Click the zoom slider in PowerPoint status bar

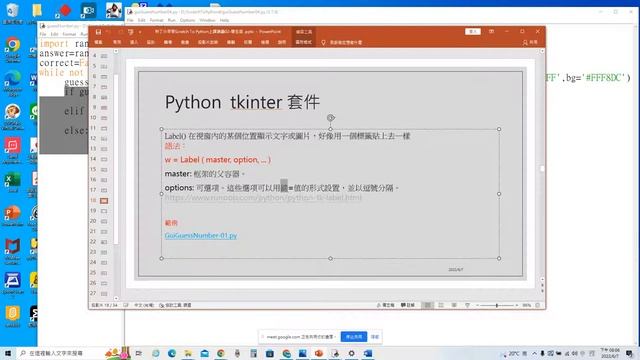click(x=497, y=305)
